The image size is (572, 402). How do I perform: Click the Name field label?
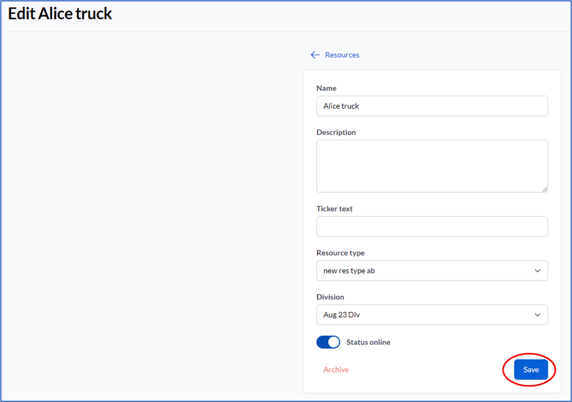click(x=326, y=88)
